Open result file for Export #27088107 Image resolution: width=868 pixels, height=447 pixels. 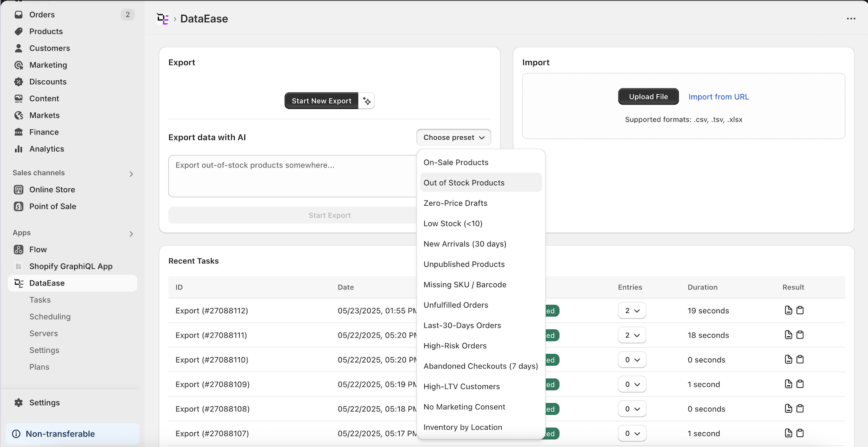coord(789,433)
